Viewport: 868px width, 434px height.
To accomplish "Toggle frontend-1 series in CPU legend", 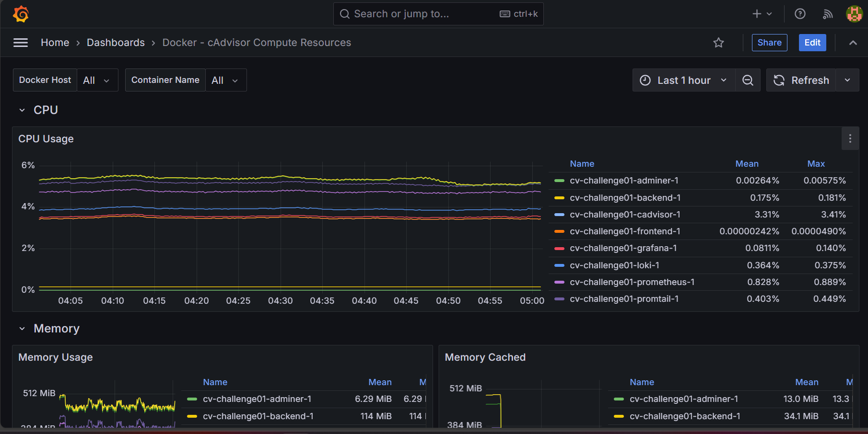I will coord(625,231).
